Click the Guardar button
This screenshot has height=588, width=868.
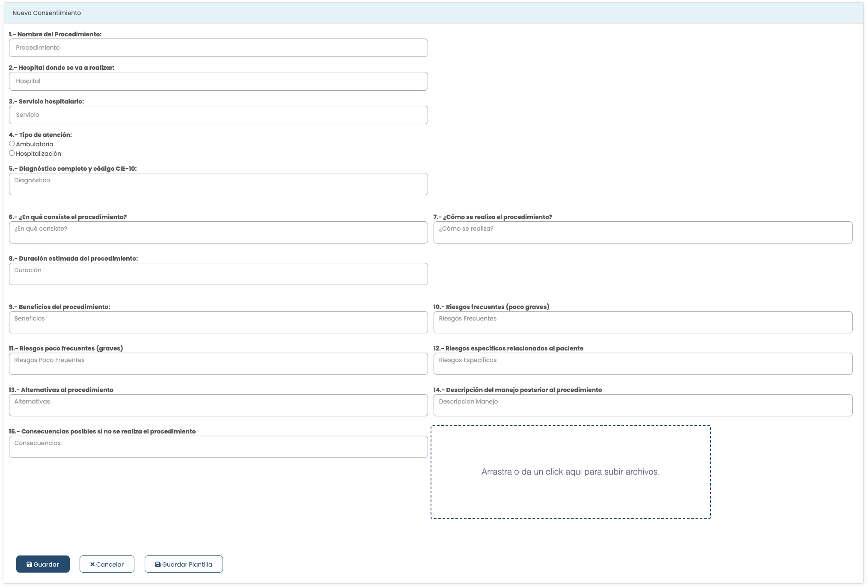pos(43,564)
